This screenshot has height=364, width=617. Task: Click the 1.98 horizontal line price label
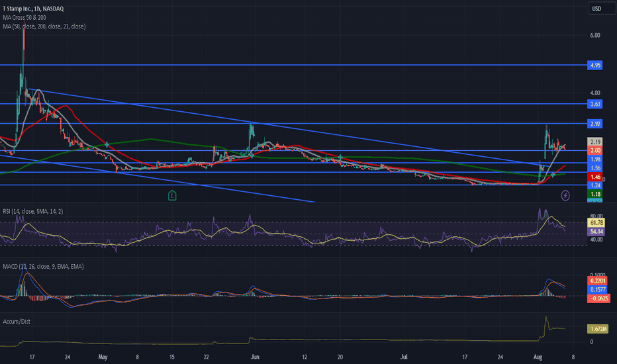[x=595, y=159]
